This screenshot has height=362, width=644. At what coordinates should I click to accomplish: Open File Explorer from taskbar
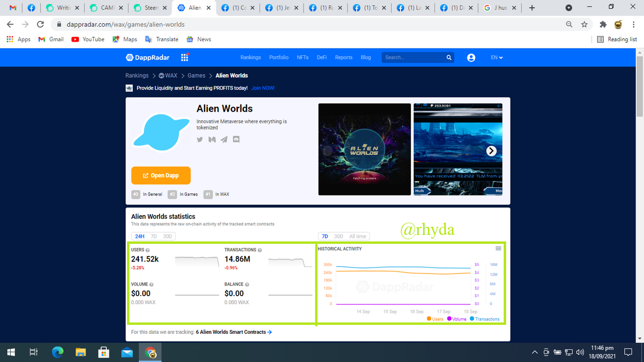point(81,352)
